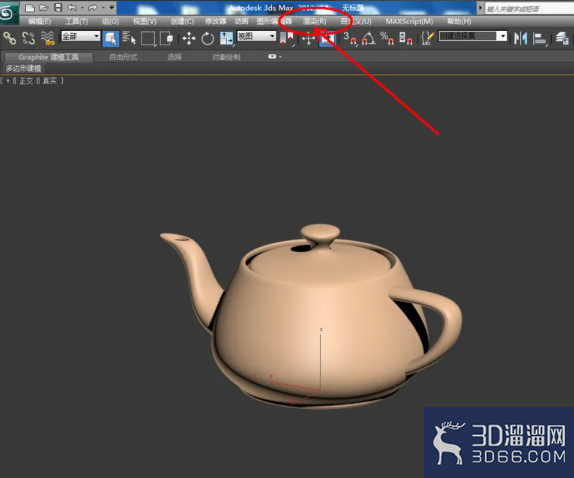574x478 pixels.
Task: Click the help search keyword field
Action: coord(529,9)
